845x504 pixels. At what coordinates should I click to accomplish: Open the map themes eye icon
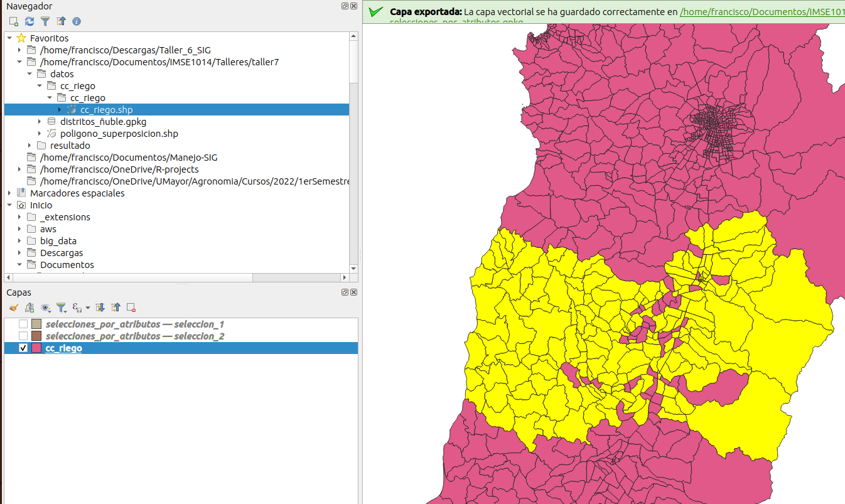pyautogui.click(x=45, y=308)
